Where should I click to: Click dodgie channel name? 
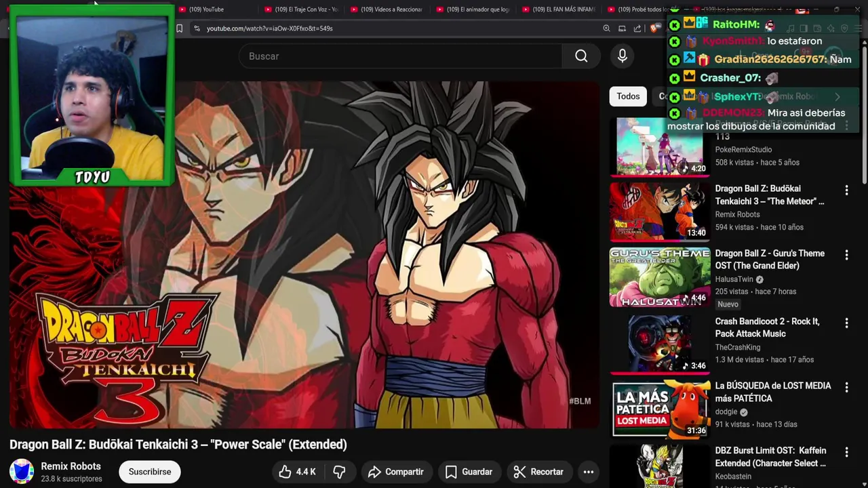point(726,412)
